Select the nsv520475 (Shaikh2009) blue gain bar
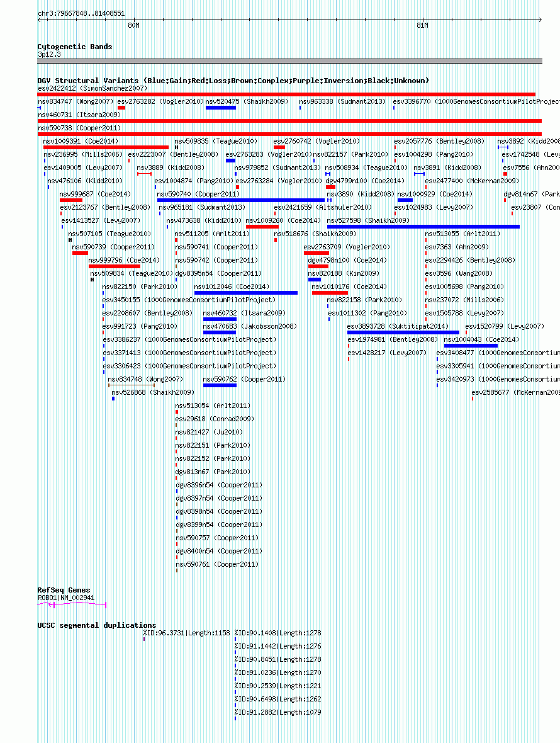Viewport: 560px width, 743px height. [221, 108]
